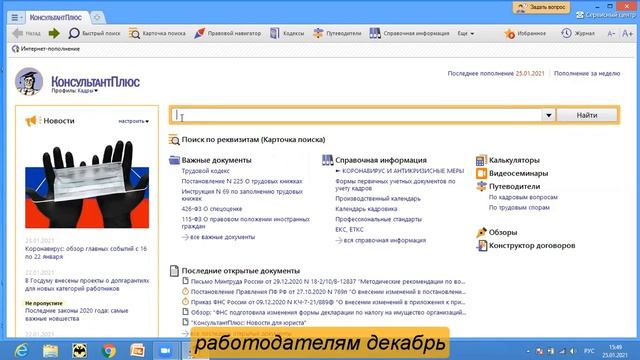Open Путеводители in toolbar
Viewport: 640px width, 360px height.
[x=337, y=33]
